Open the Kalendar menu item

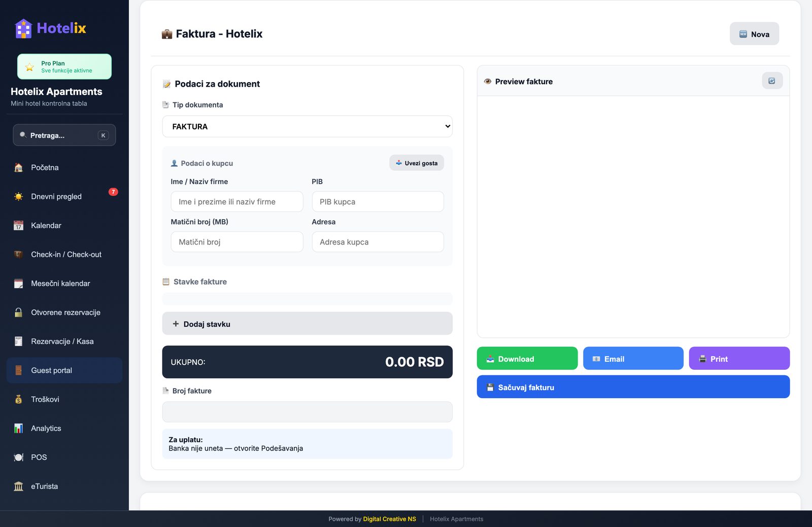tap(64, 225)
